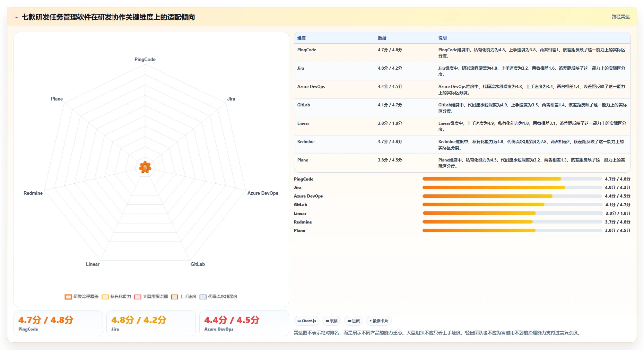This screenshot has width=644, height=350.
Task: Select the Linear table row name
Action: coord(303,123)
